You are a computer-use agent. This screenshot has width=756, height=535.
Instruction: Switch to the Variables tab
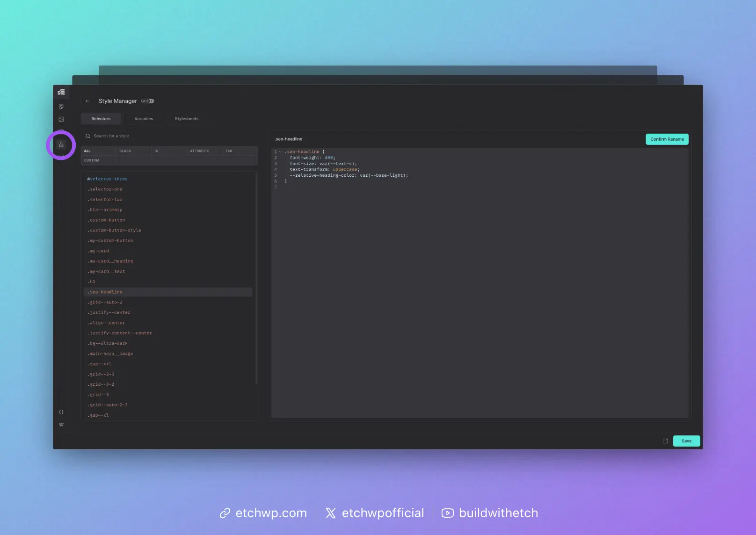144,119
